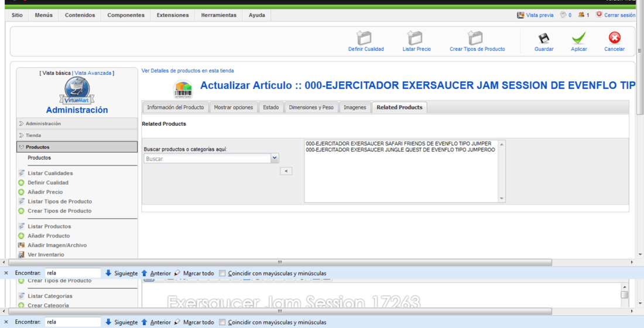The image size is (644, 328).
Task: Click the Crear Categoría sidebar link
Action: (x=48, y=305)
